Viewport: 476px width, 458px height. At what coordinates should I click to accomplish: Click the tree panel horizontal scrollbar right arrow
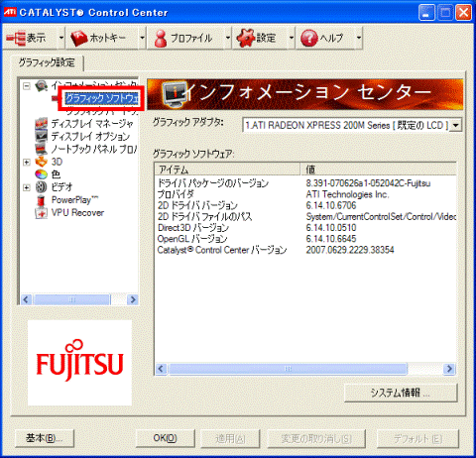click(133, 299)
